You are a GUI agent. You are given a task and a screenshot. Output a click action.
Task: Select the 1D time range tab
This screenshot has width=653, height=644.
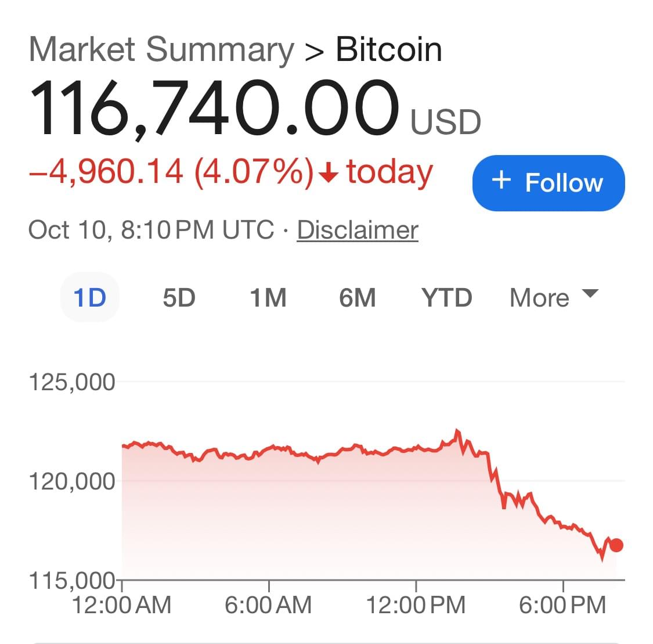(x=90, y=297)
